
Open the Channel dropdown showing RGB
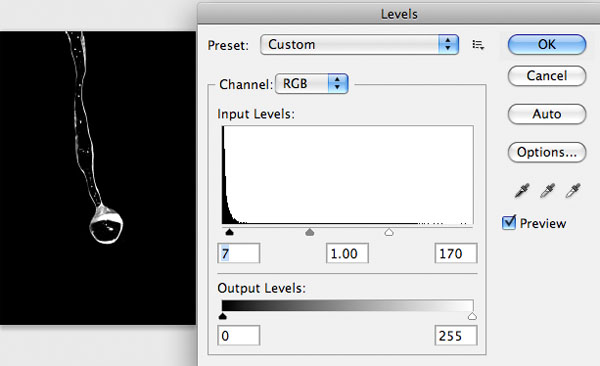(x=311, y=83)
